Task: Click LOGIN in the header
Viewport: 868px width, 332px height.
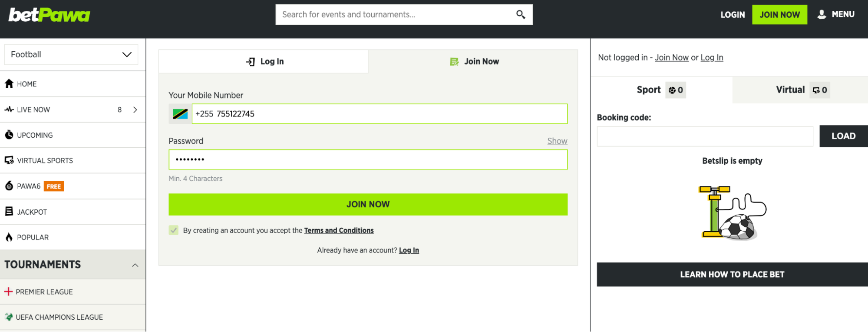Action: coord(733,15)
